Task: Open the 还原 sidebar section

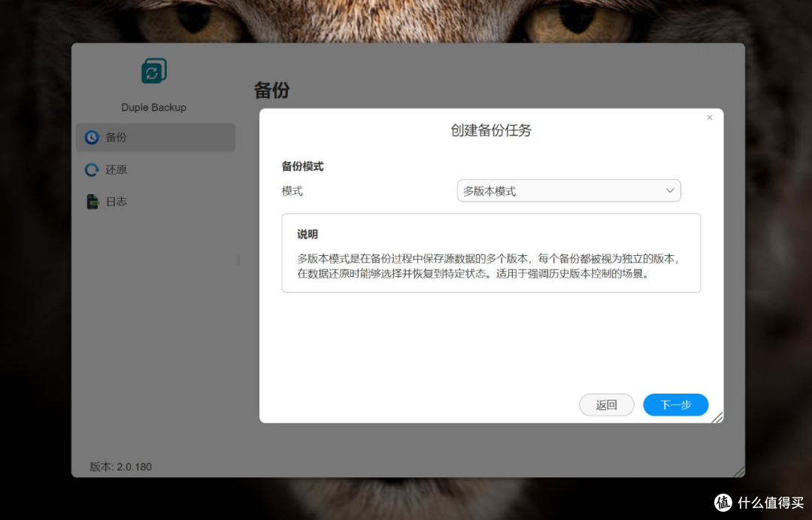Action: (156, 169)
